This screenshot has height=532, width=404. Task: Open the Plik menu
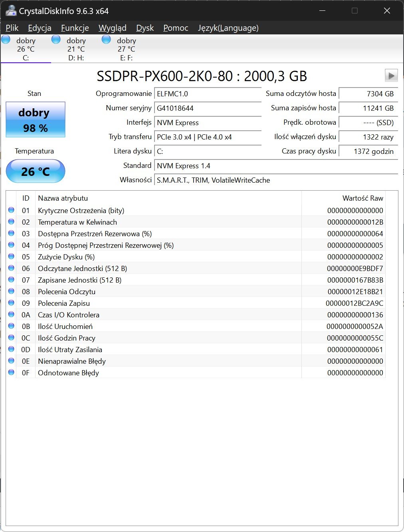[12, 28]
